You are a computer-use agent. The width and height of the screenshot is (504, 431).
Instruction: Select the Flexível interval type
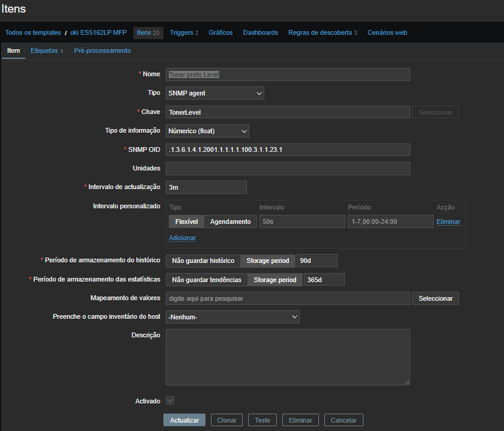(186, 222)
